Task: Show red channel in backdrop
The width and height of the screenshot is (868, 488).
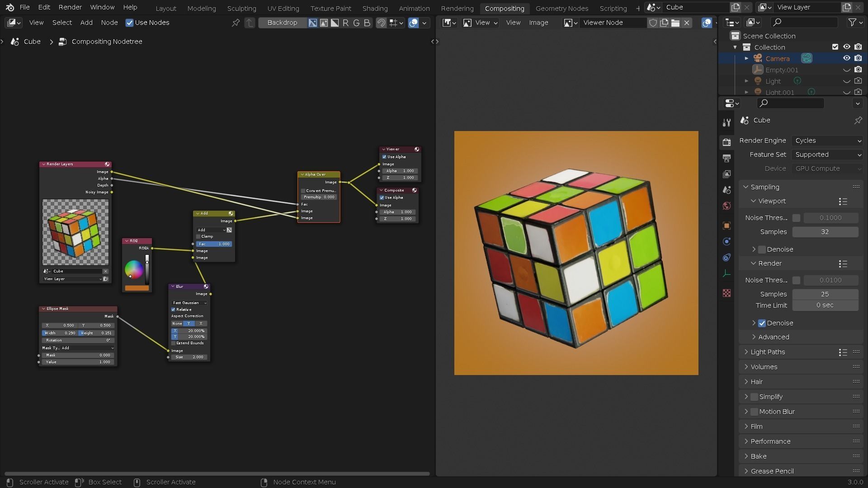Action: click(x=346, y=23)
